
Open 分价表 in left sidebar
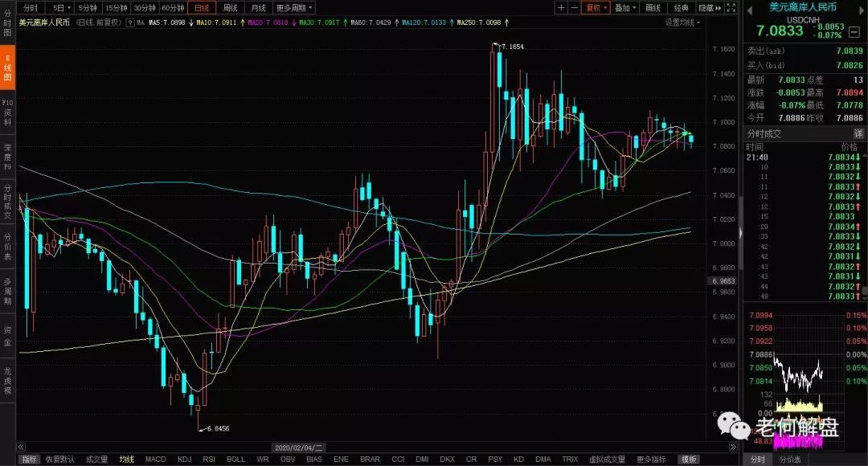7,247
